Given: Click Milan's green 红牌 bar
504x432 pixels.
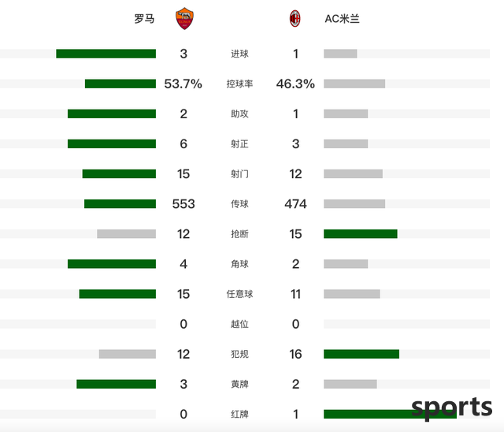Looking at the screenshot, I should [390, 414].
